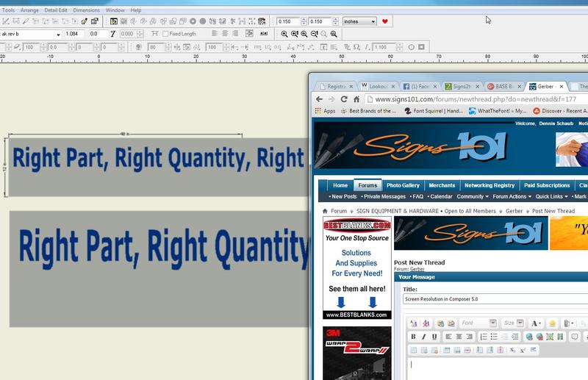The width and height of the screenshot is (588, 380).
Task: Open the Detail Edit menu
Action: point(56,10)
